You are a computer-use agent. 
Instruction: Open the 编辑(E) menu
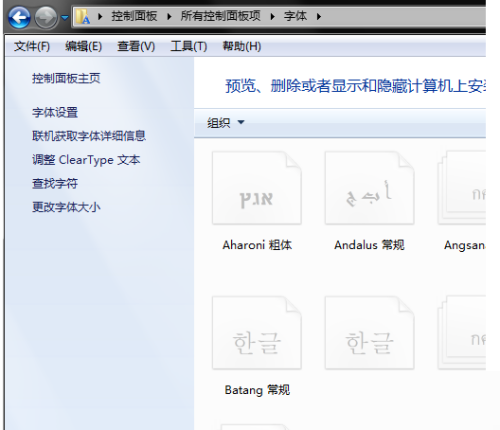(83, 46)
